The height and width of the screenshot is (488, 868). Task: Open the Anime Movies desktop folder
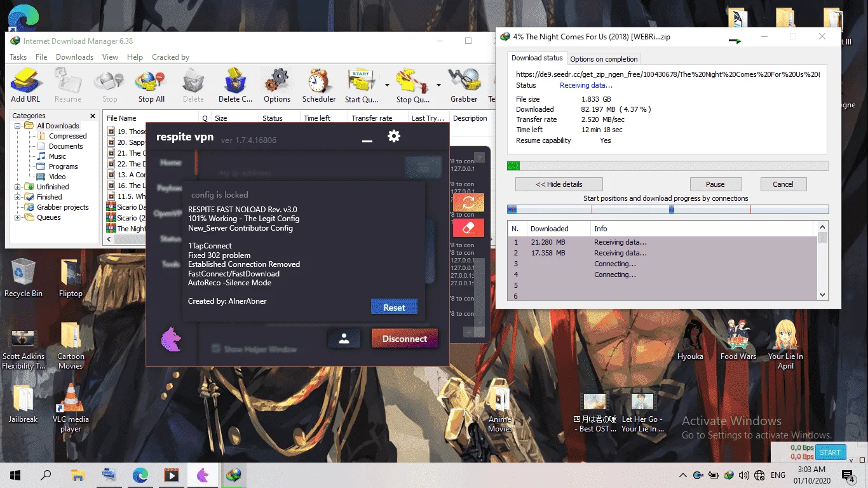tap(500, 408)
